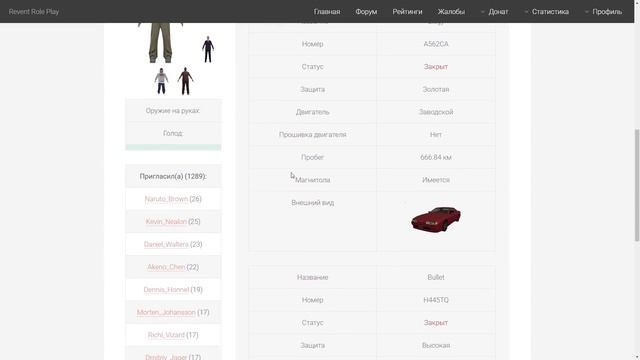Click the mileage value 666.84 км
Viewport: 640px width, 360px height.
pyautogui.click(x=436, y=157)
